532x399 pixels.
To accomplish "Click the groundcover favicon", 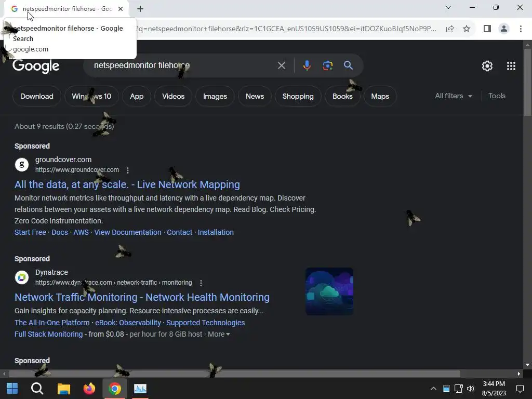I will click(x=22, y=165).
